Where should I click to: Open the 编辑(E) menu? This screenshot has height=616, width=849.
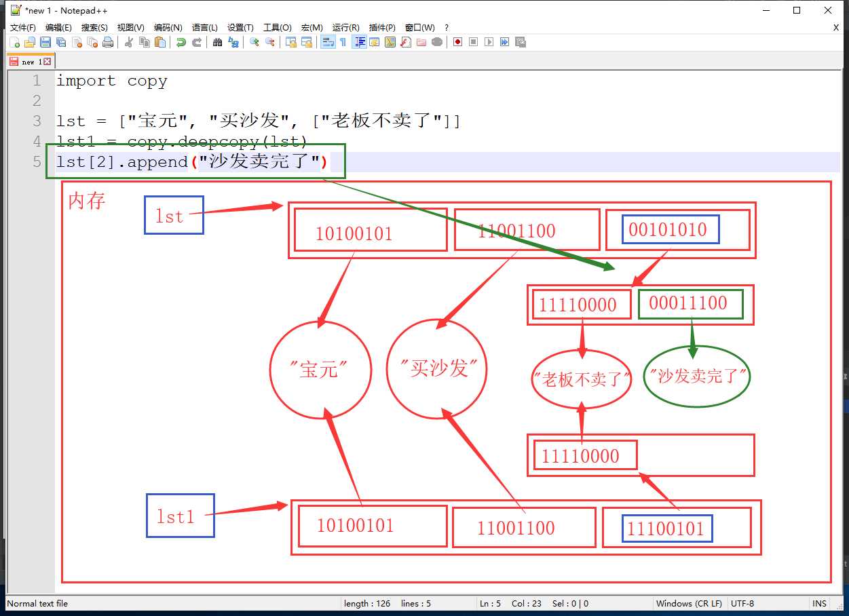[x=58, y=28]
